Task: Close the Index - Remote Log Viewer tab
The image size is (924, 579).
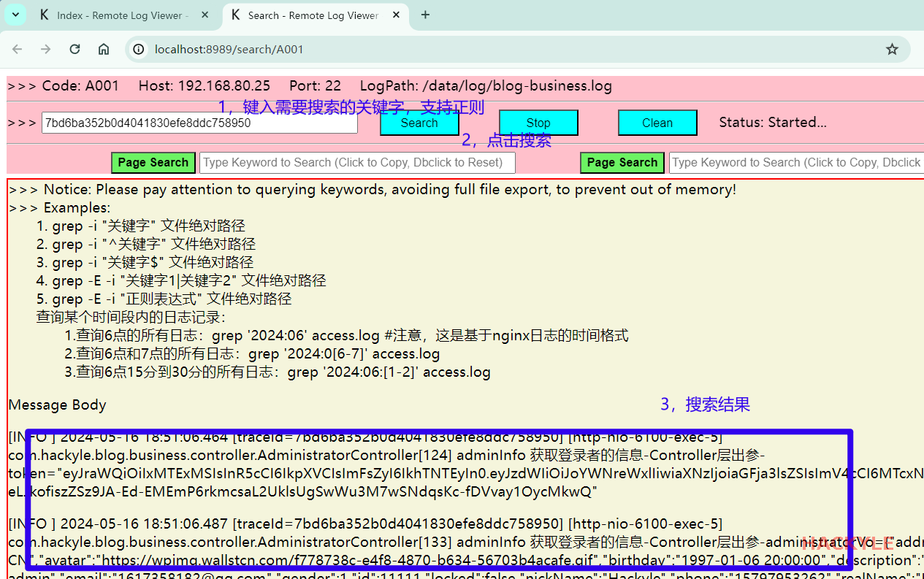Action: pos(205,15)
